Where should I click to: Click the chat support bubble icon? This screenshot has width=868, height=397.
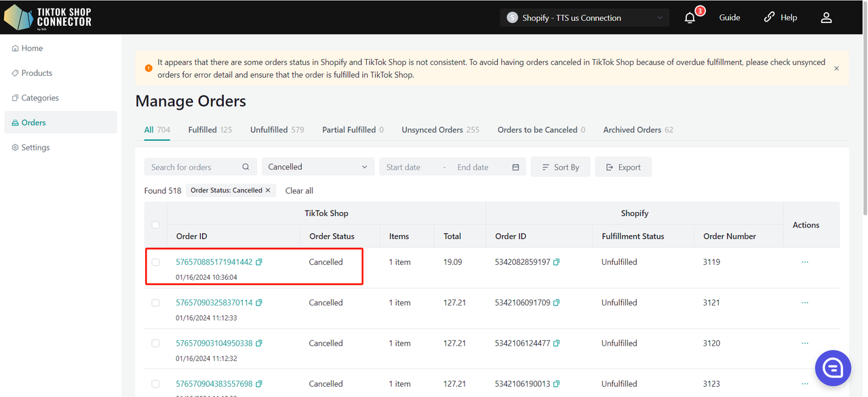(833, 368)
